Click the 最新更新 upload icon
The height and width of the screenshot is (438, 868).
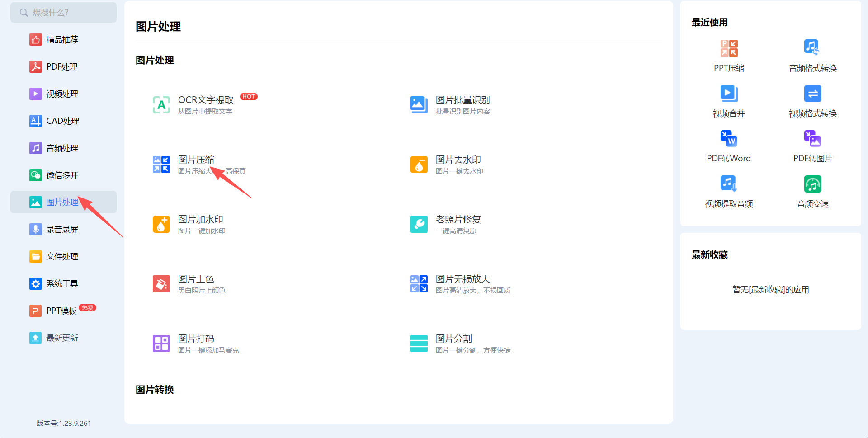click(36, 338)
